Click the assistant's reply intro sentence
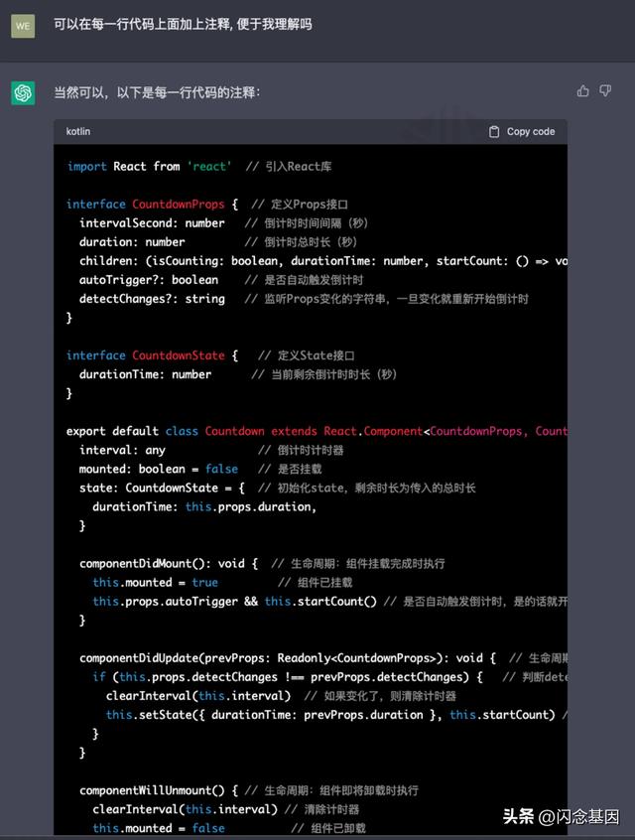Image resolution: width=635 pixels, height=840 pixels. (x=157, y=92)
